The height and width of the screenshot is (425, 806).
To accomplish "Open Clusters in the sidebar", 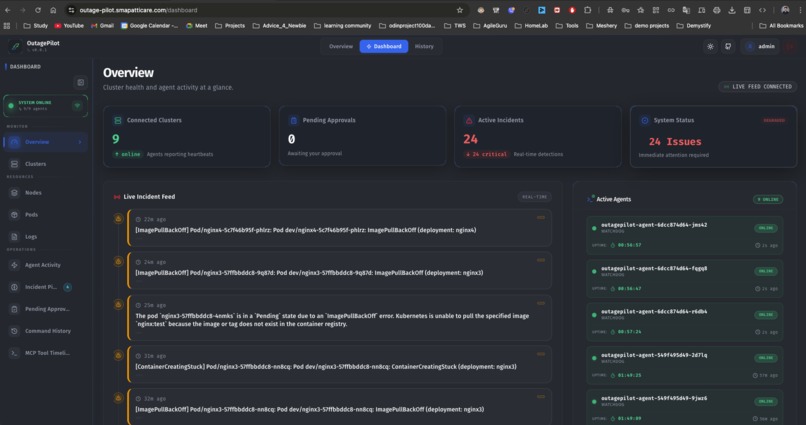I will click(x=45, y=164).
